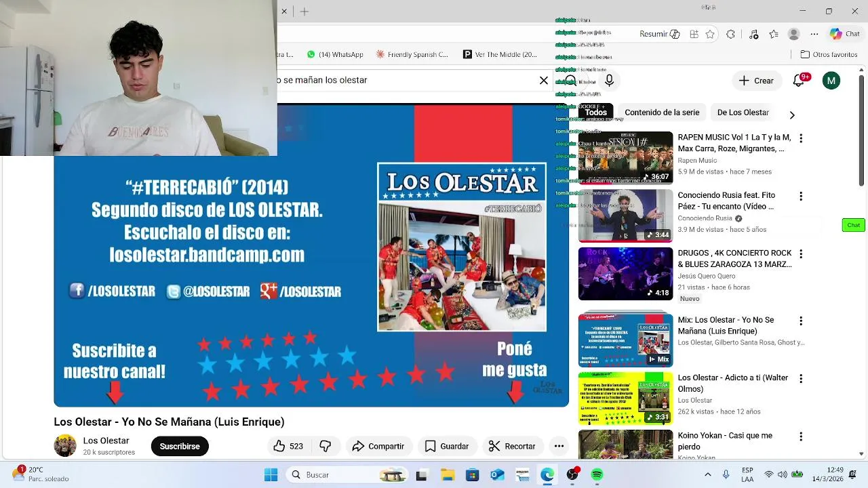Dislike the video with thumbs down
The image size is (868, 488).
(x=325, y=446)
